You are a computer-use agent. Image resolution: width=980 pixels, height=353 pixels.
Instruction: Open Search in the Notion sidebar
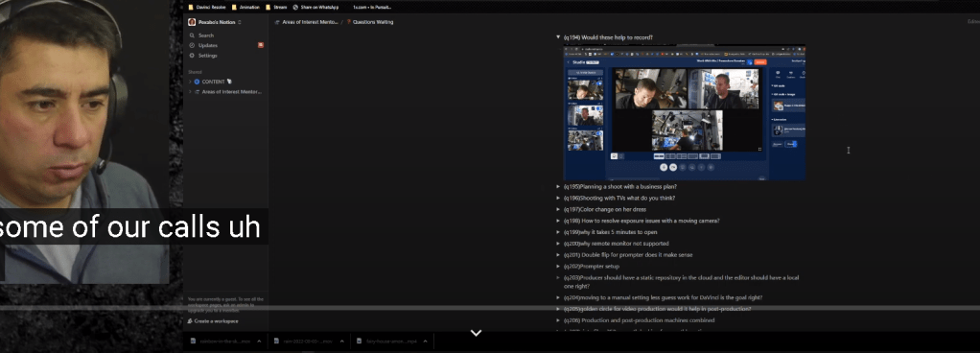click(201, 35)
